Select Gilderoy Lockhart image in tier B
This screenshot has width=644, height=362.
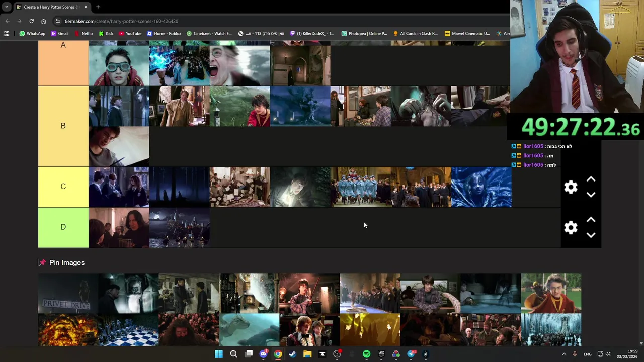pyautogui.click(x=179, y=106)
